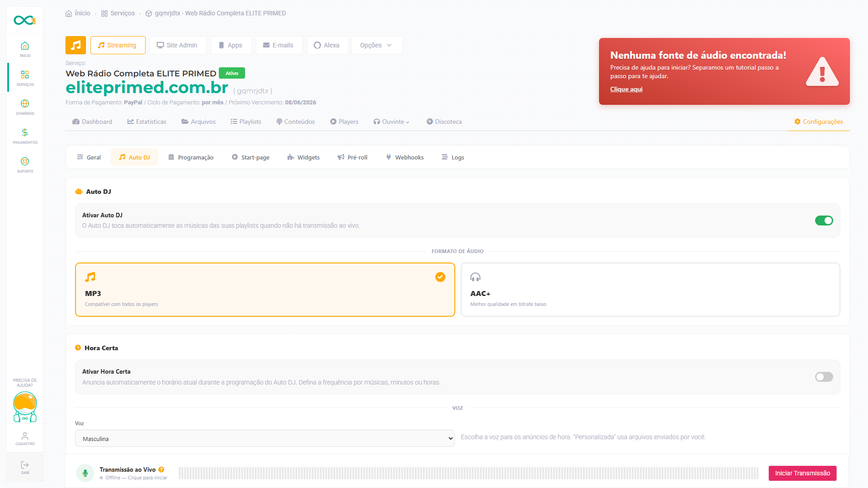This screenshot has width=868, height=488.
Task: Click the home icon in breadcrumb
Action: (69, 14)
